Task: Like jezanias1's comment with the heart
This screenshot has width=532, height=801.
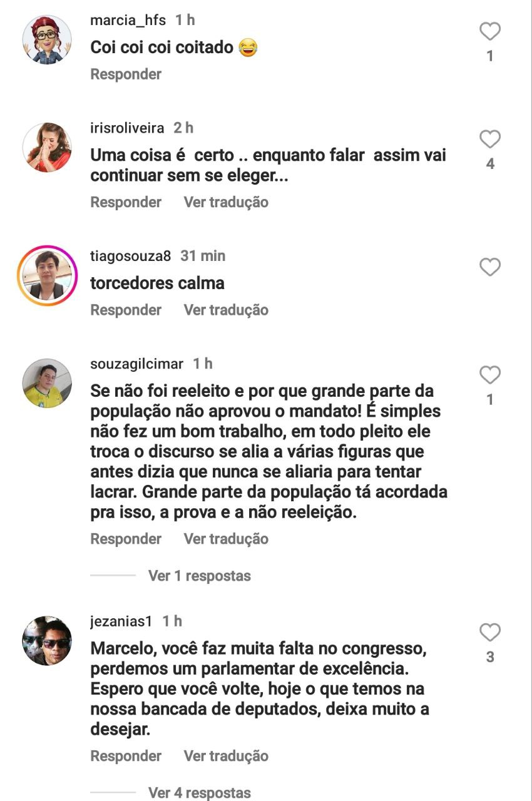Action: (x=490, y=633)
